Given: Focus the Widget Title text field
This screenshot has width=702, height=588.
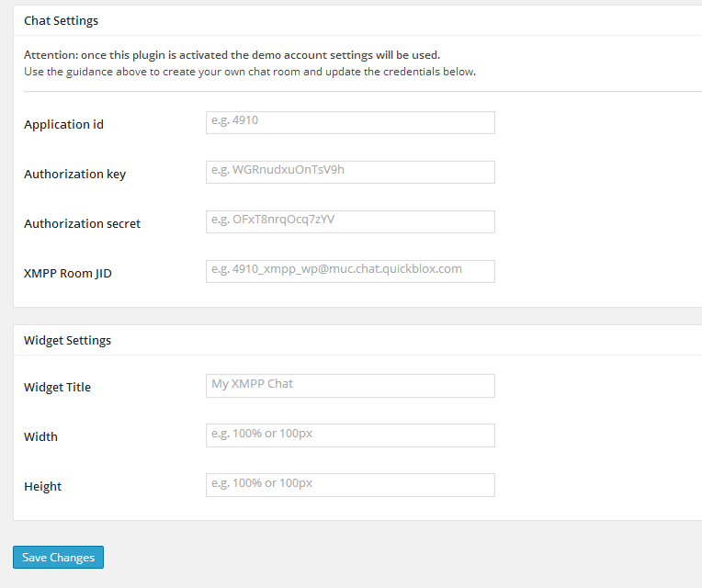Looking at the screenshot, I should tap(350, 385).
